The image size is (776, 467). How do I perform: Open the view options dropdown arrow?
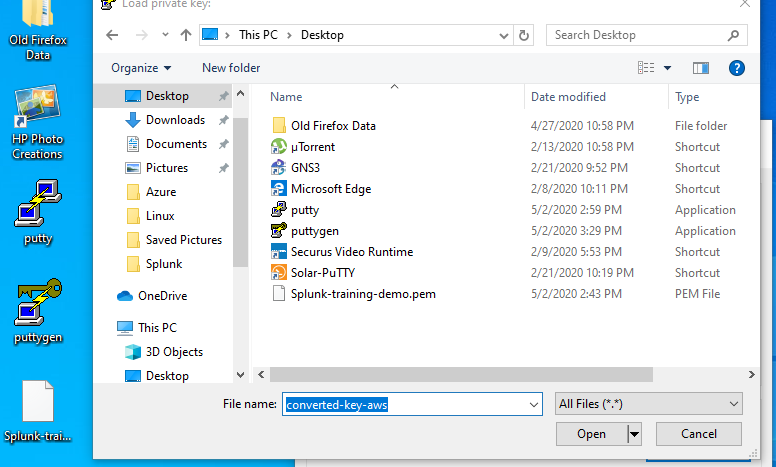click(x=667, y=68)
